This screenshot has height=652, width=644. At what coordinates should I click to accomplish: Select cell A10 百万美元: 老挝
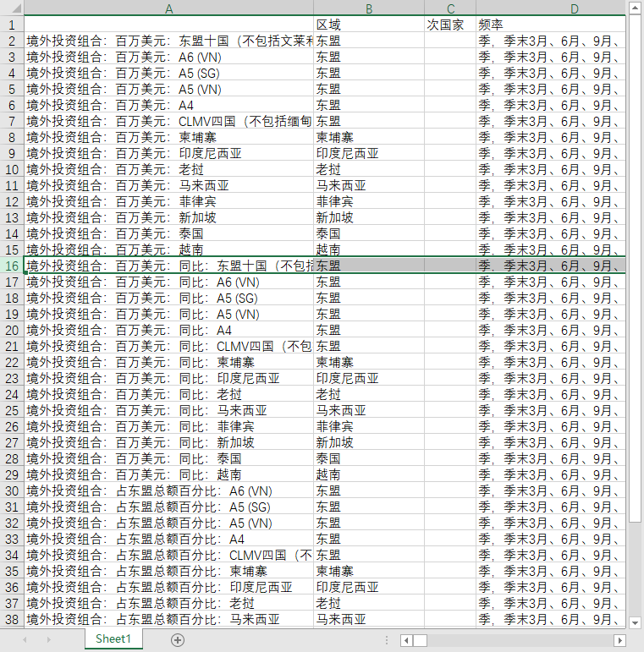(168, 170)
